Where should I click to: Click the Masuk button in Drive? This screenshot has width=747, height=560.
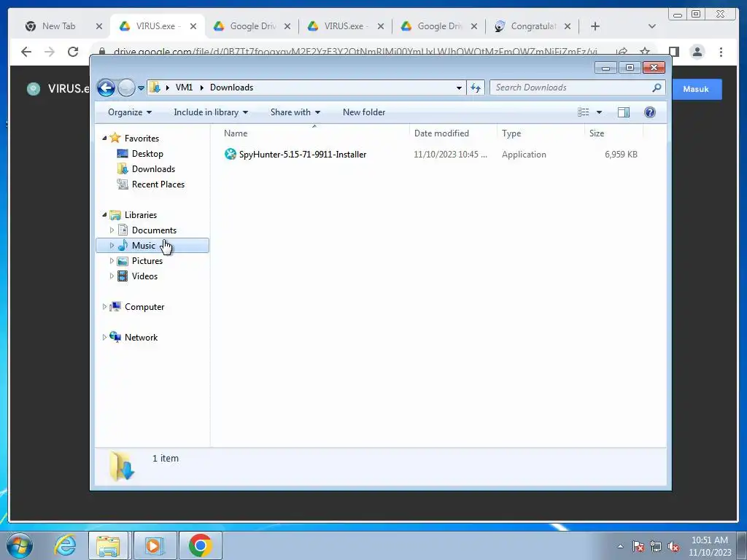coord(697,89)
